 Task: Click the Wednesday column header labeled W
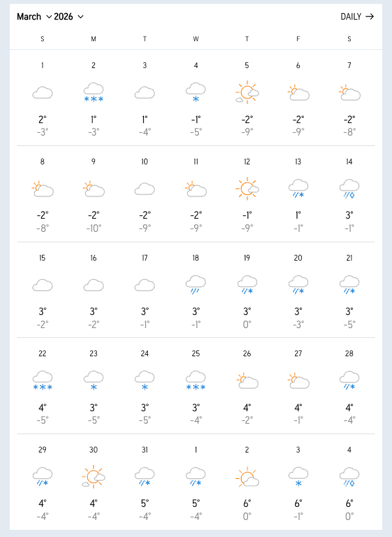point(196,39)
